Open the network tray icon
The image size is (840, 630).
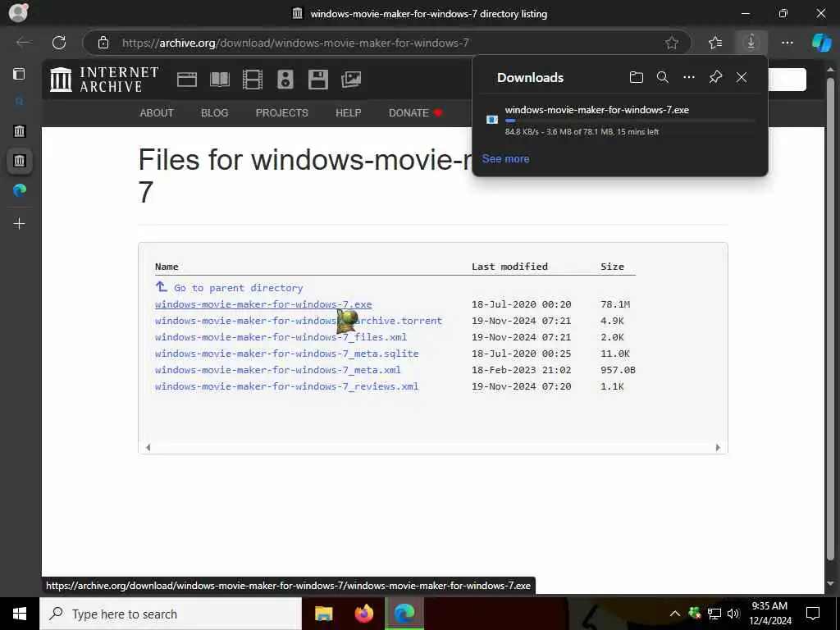click(714, 614)
